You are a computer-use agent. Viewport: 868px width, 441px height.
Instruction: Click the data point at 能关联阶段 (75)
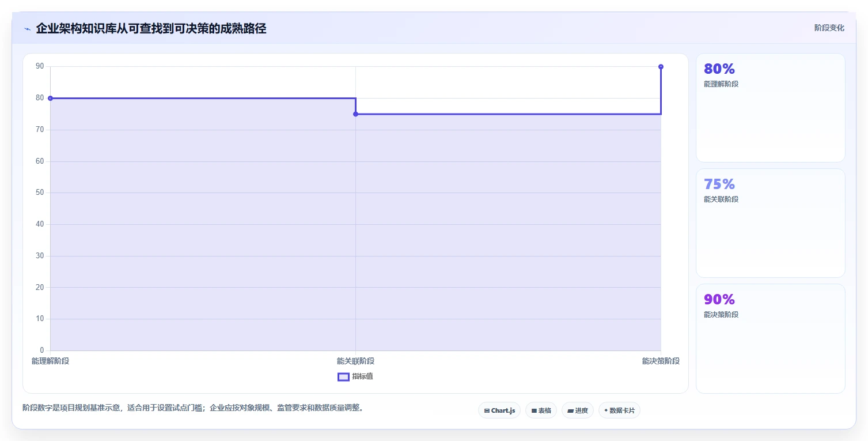(355, 114)
